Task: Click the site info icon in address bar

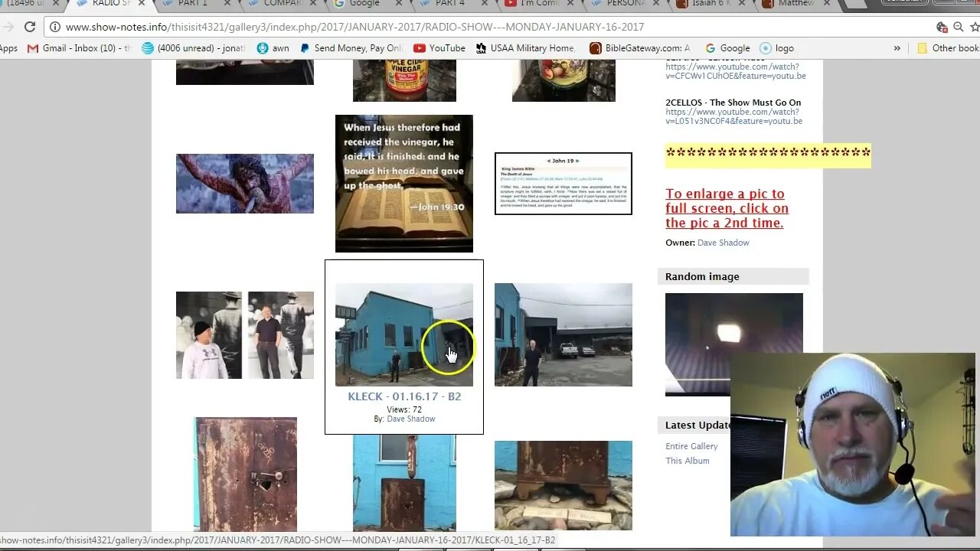Action: 54,27
